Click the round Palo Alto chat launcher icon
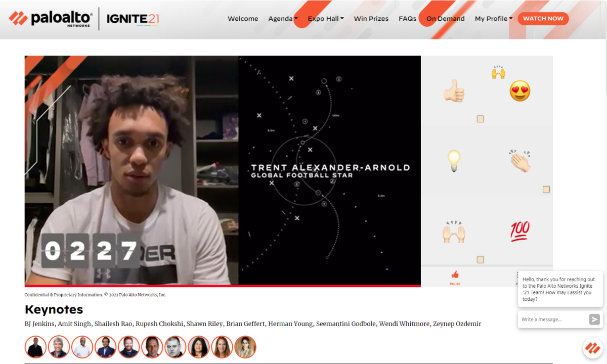This screenshot has height=364, width=607. coord(592,348)
